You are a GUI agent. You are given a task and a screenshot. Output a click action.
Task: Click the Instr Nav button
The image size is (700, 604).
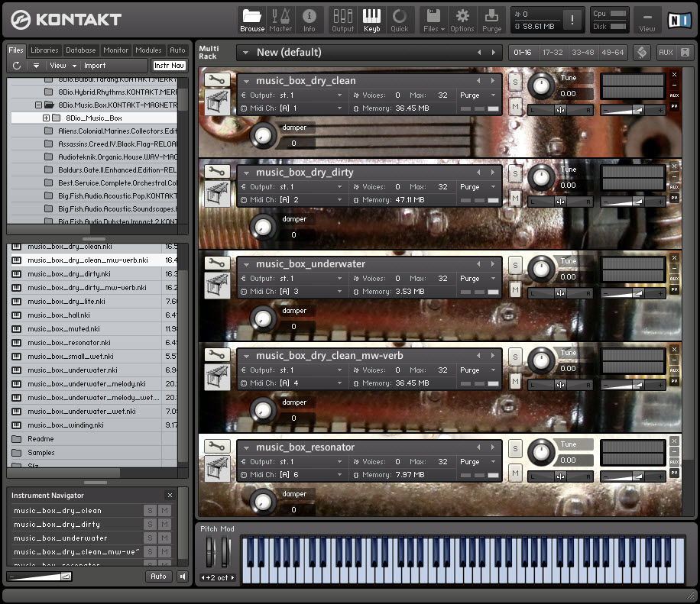tap(169, 66)
